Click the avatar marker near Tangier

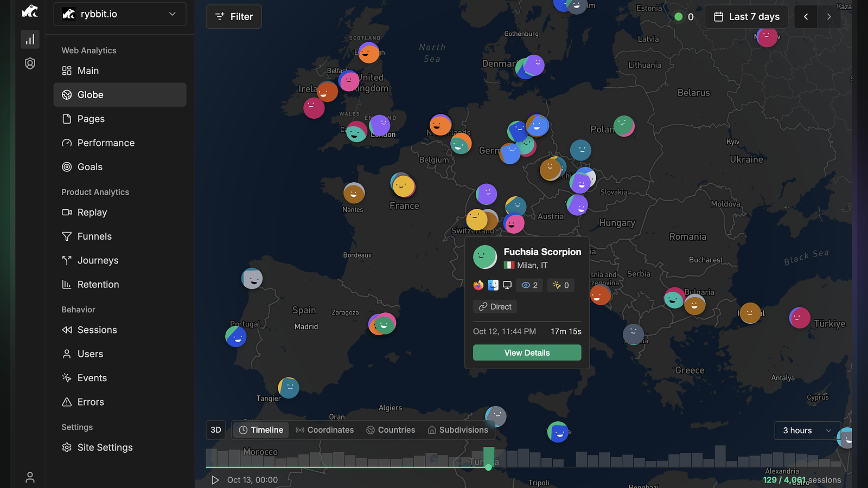pyautogui.click(x=289, y=388)
